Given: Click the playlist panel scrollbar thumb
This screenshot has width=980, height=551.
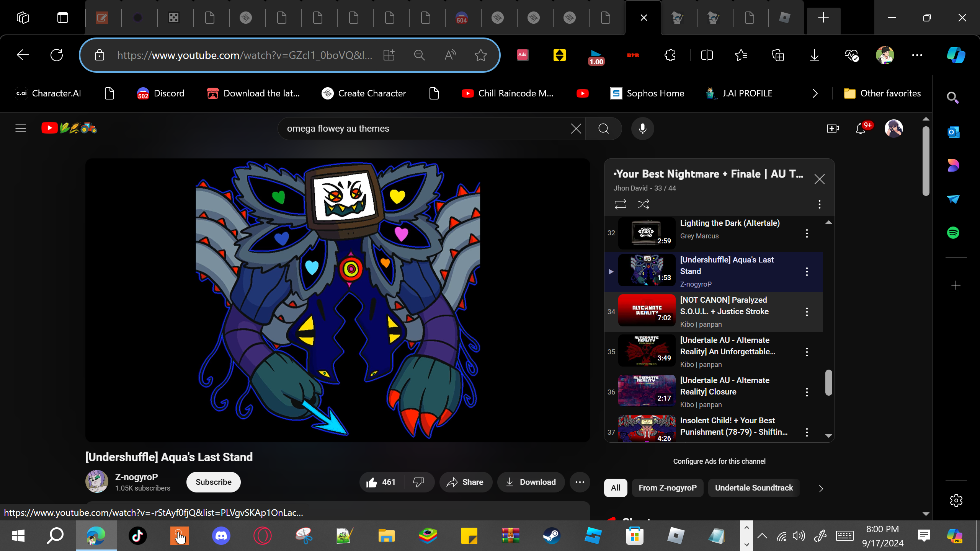Looking at the screenshot, I should (x=828, y=383).
